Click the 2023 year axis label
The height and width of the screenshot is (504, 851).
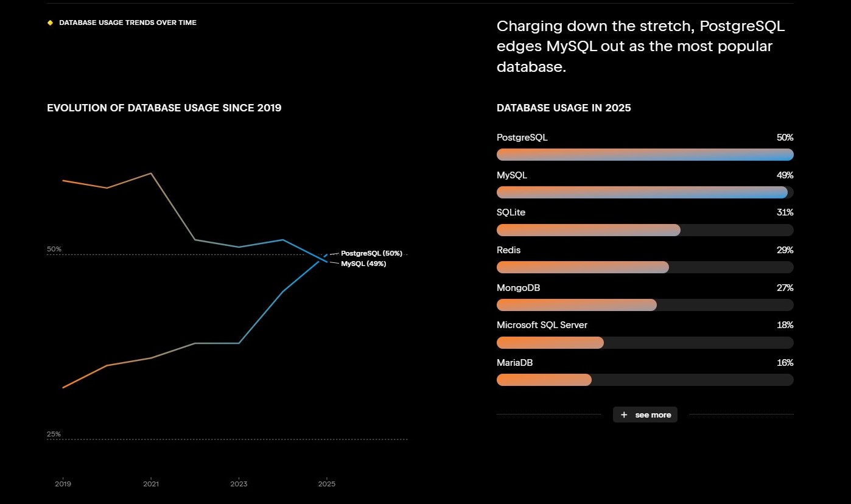239,484
